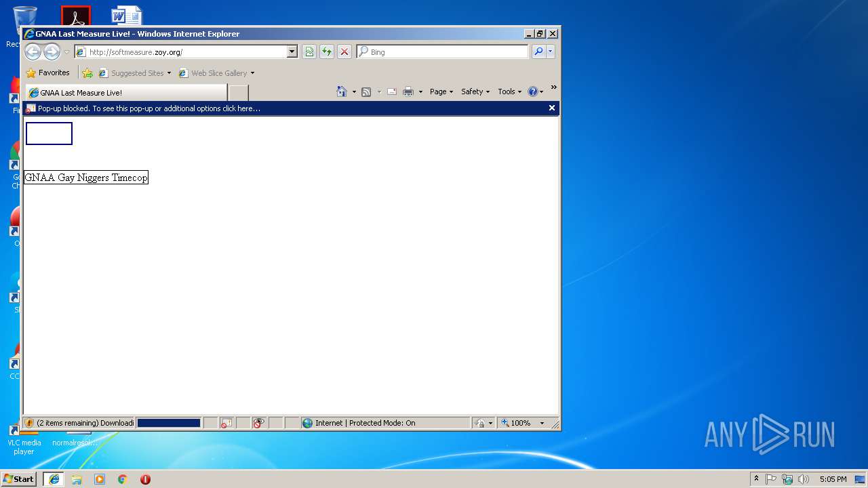Show hidden tray icons arrow
Image resolution: width=868 pixels, height=488 pixels.
point(756,479)
